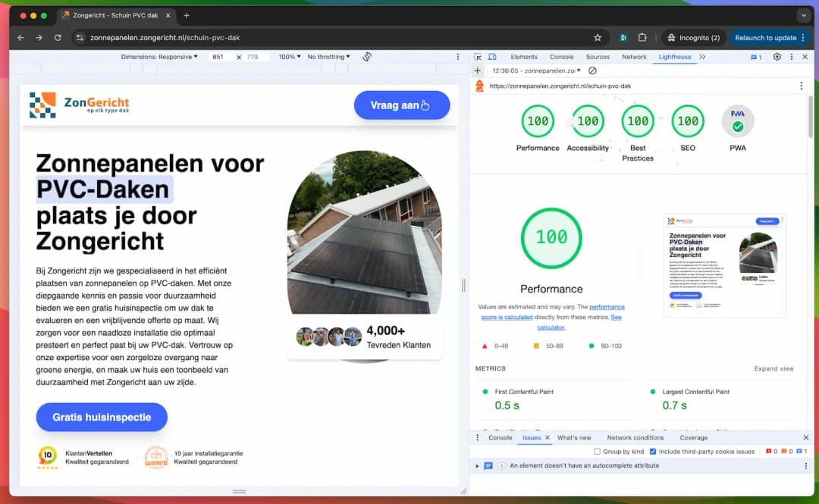819x504 pixels.
Task: Open the Dimensions: Responsive dropdown
Action: pyautogui.click(x=159, y=57)
